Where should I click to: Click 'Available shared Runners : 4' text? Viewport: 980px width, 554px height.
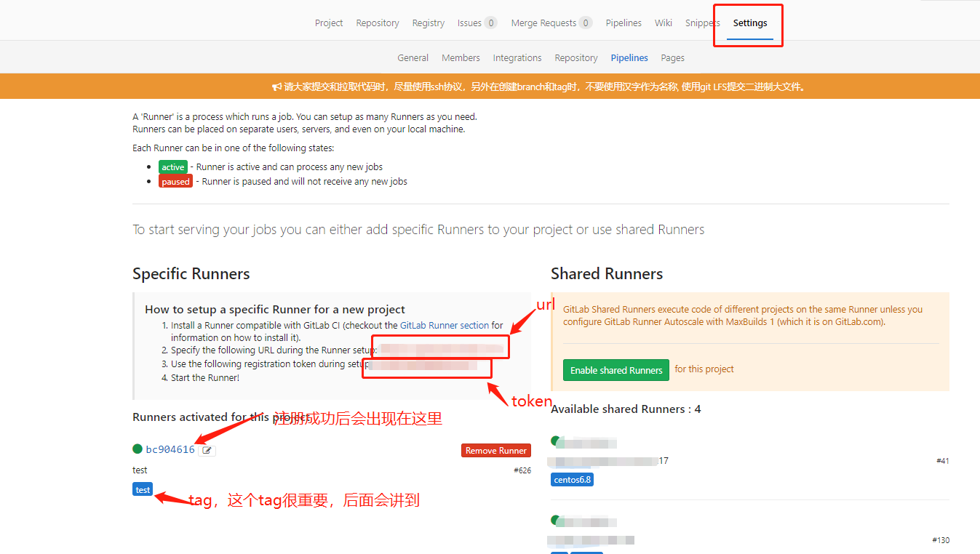pos(626,409)
